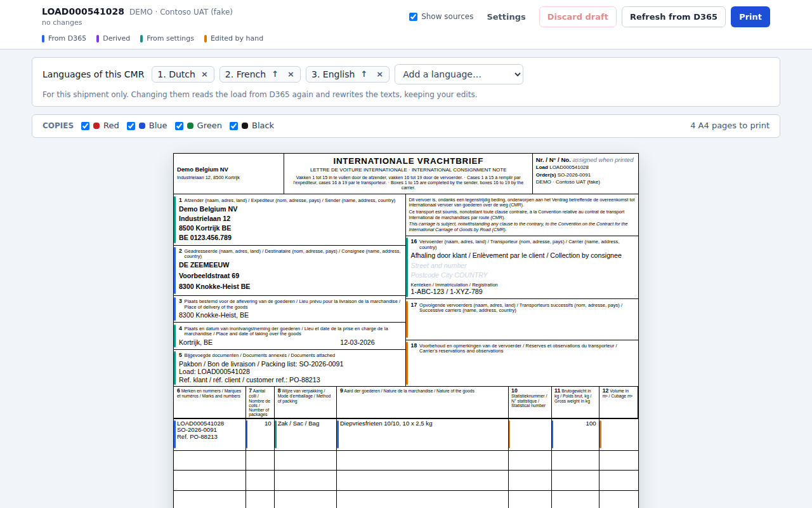812x508 pixels.
Task: Click the green copy color dot
Action: [190, 126]
